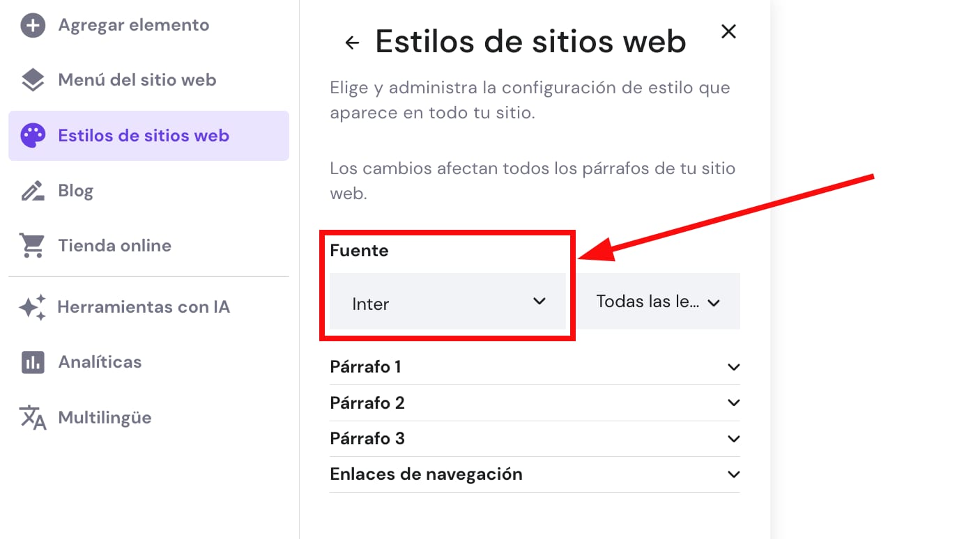Open the Tienda online sidebar entry
The width and height of the screenshot is (980, 539).
(x=115, y=245)
